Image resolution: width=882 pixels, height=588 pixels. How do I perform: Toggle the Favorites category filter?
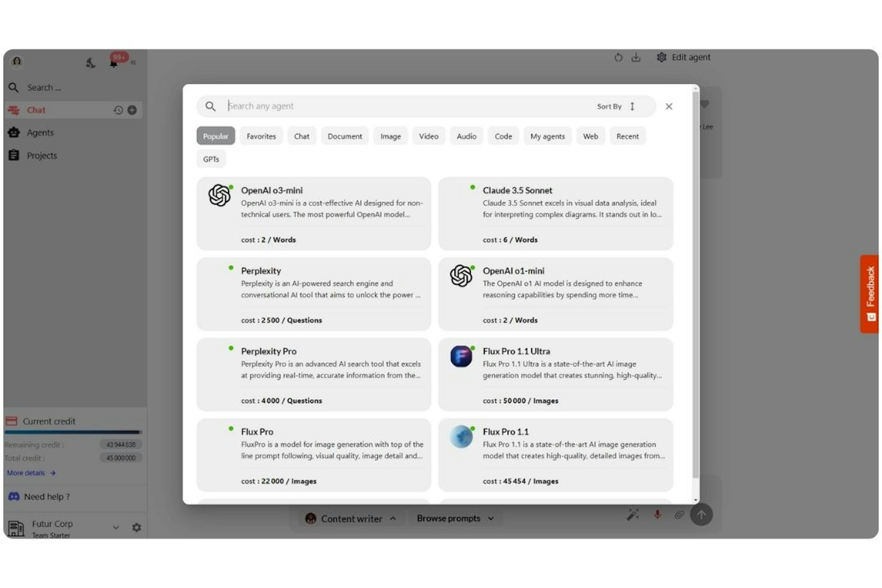click(x=261, y=136)
